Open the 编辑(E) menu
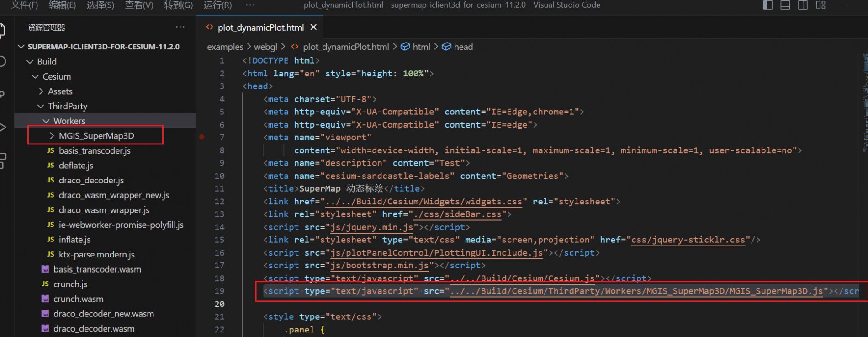868x337 pixels. click(x=62, y=5)
